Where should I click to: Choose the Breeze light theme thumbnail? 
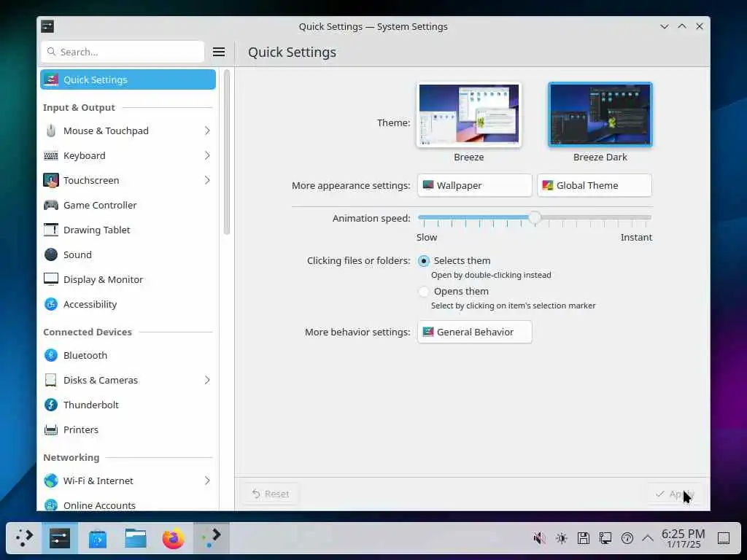[x=469, y=114]
